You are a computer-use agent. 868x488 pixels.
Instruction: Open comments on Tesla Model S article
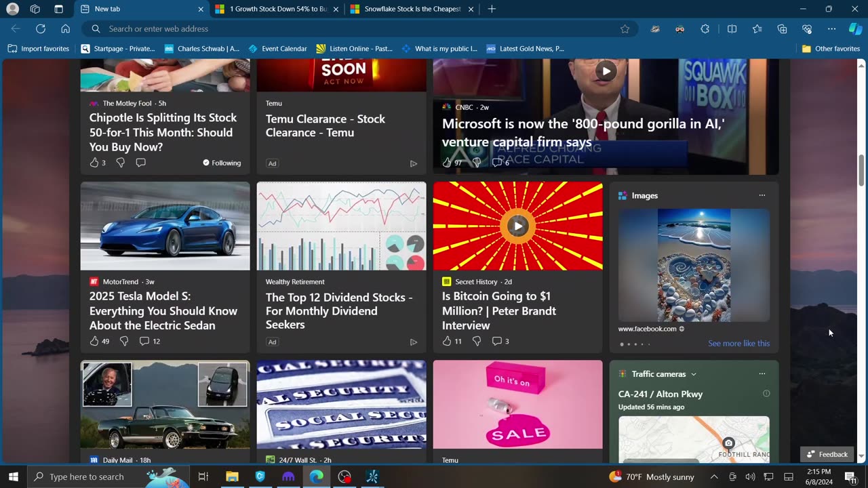pos(149,341)
